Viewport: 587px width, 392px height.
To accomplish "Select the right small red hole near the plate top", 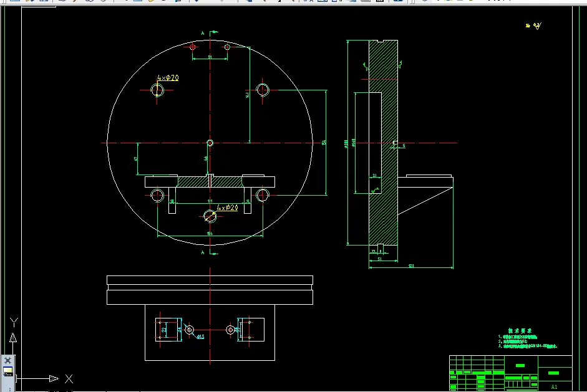I will [x=227, y=47].
